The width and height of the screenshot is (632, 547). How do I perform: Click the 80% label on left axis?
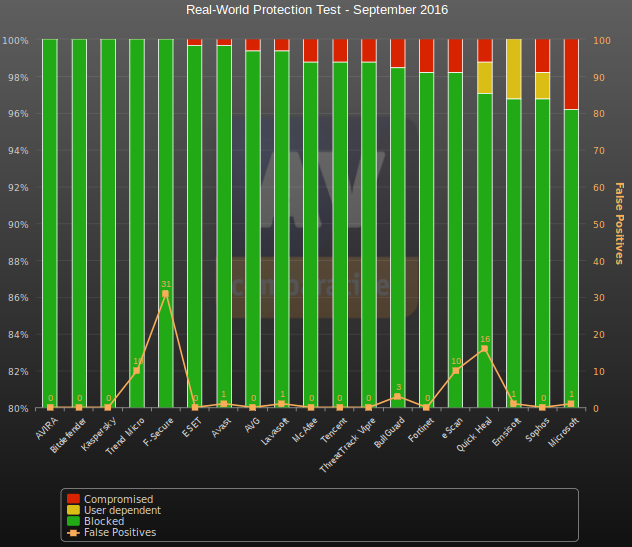point(18,408)
